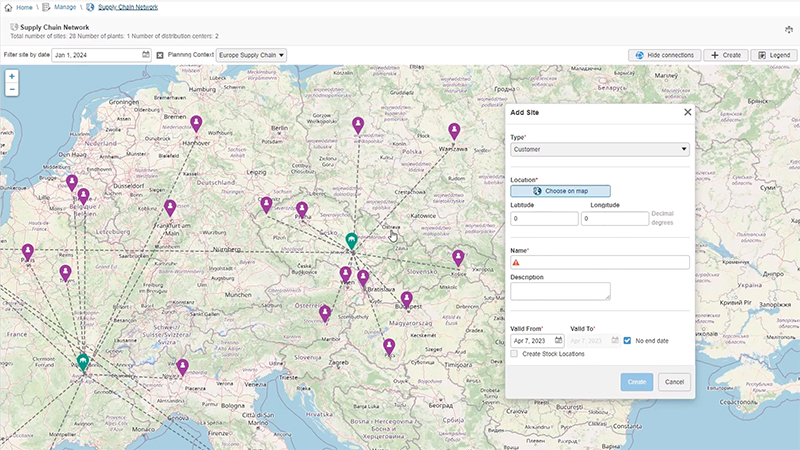
Task: Open the Valid From calendar picker
Action: (558, 340)
